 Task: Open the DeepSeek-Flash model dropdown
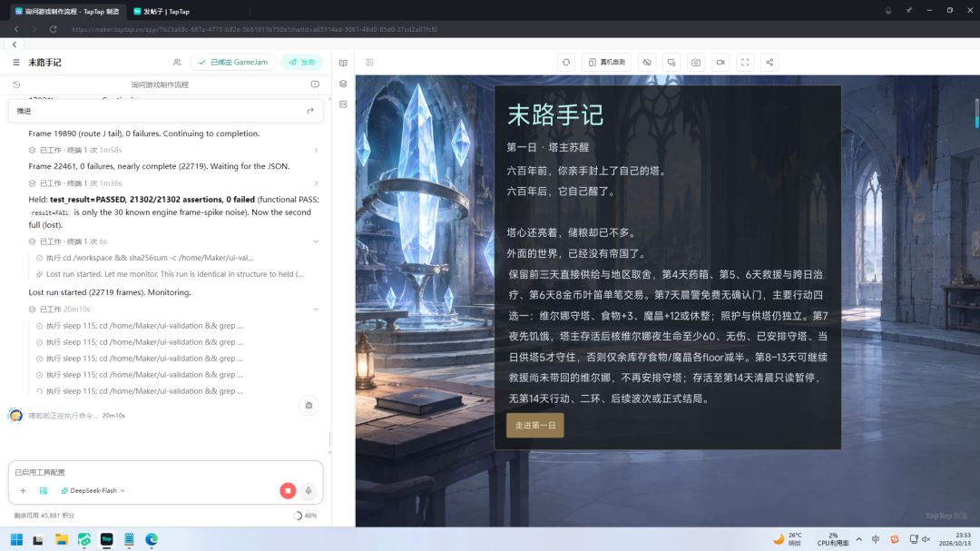pos(93,491)
